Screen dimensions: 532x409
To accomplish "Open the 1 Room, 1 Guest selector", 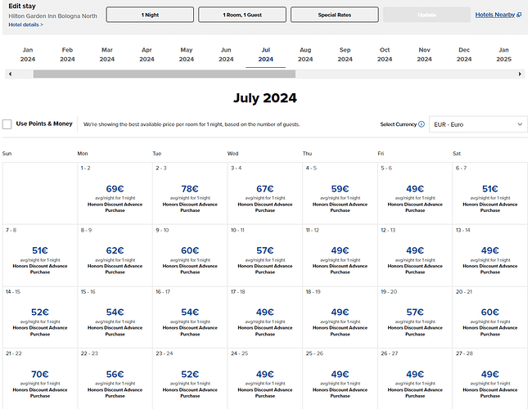I will point(242,15).
